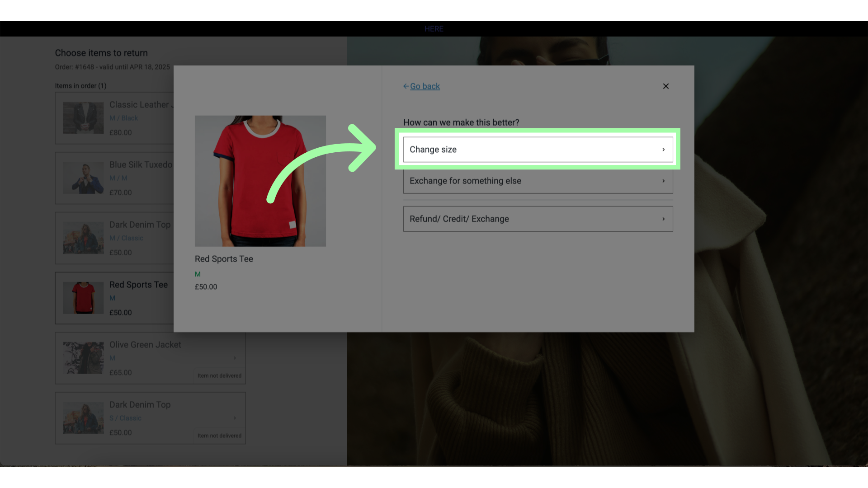Open Blue Silk Tuxedo thumbnail in order list
This screenshot has width=868, height=488.
(83, 178)
